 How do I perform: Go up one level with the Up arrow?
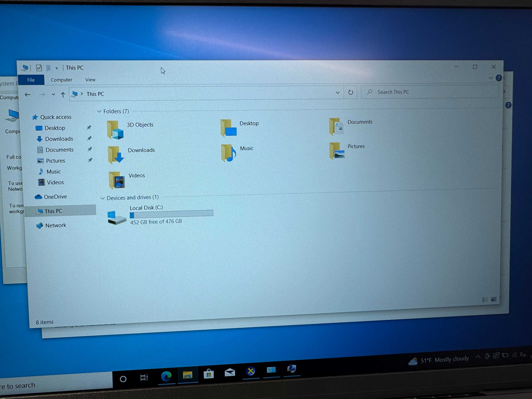[63, 95]
